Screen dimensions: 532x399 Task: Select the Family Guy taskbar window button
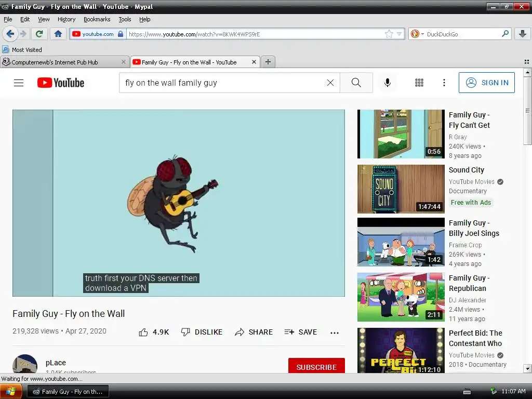(x=68, y=392)
